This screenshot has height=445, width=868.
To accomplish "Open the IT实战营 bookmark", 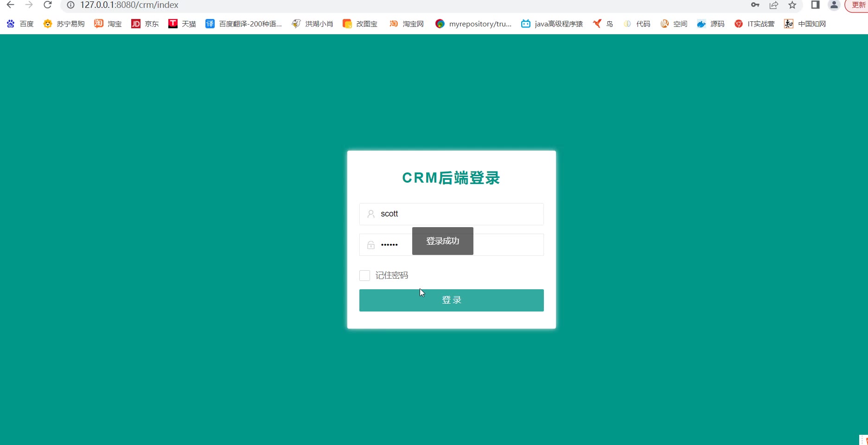I will [754, 24].
